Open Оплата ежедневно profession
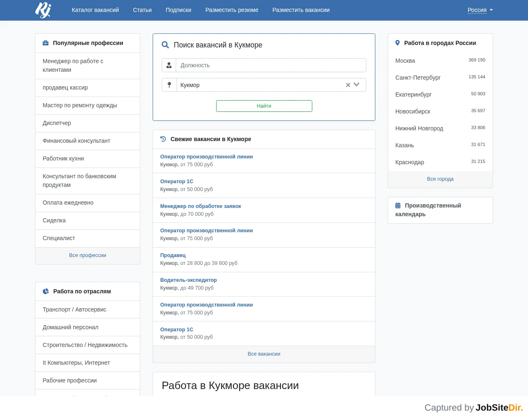Image resolution: width=528 pixels, height=420 pixels. 87,203
